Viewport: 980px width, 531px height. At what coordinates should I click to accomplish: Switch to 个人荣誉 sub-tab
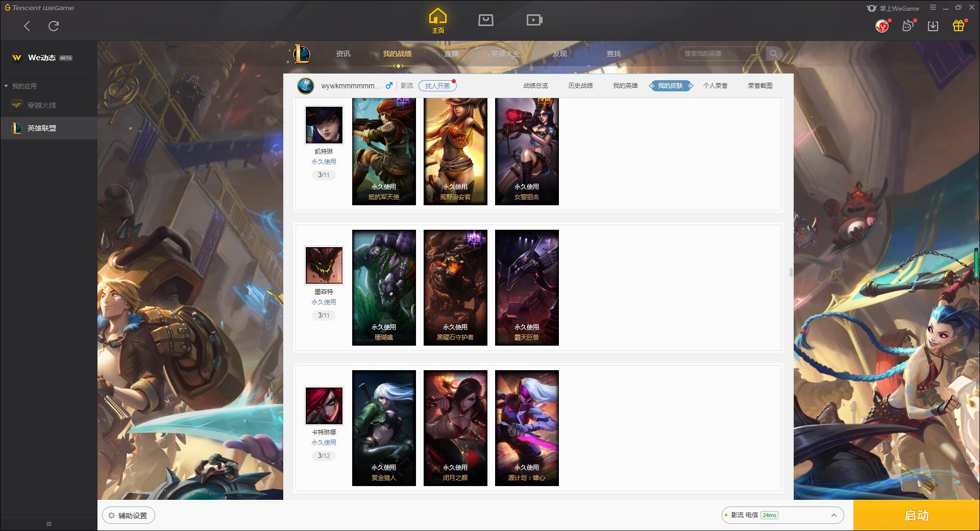coord(715,86)
